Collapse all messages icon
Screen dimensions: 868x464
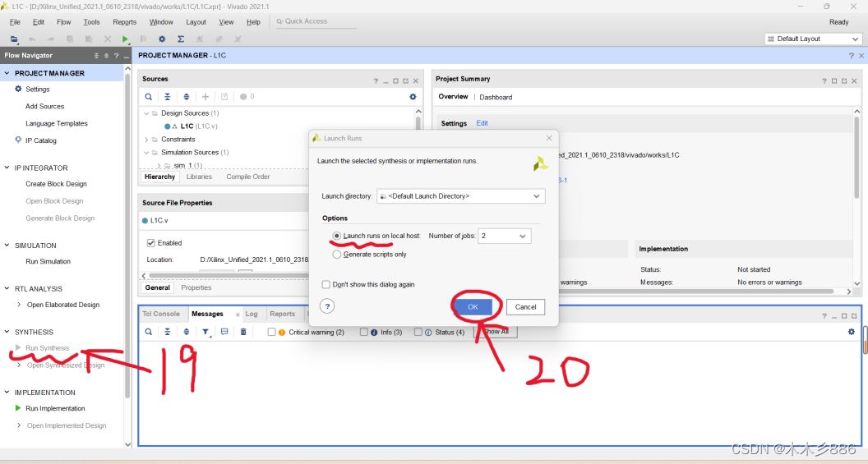(x=167, y=332)
